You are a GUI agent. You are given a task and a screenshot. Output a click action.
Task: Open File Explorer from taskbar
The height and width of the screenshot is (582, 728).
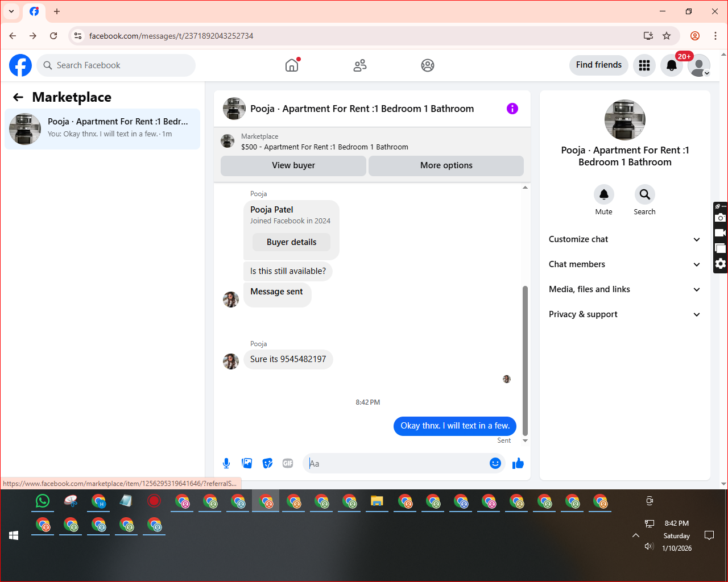pos(377,501)
